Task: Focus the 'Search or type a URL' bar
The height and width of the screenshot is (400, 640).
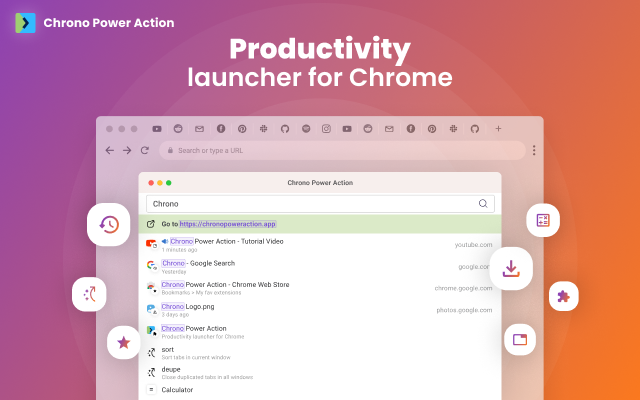Action: click(340, 150)
